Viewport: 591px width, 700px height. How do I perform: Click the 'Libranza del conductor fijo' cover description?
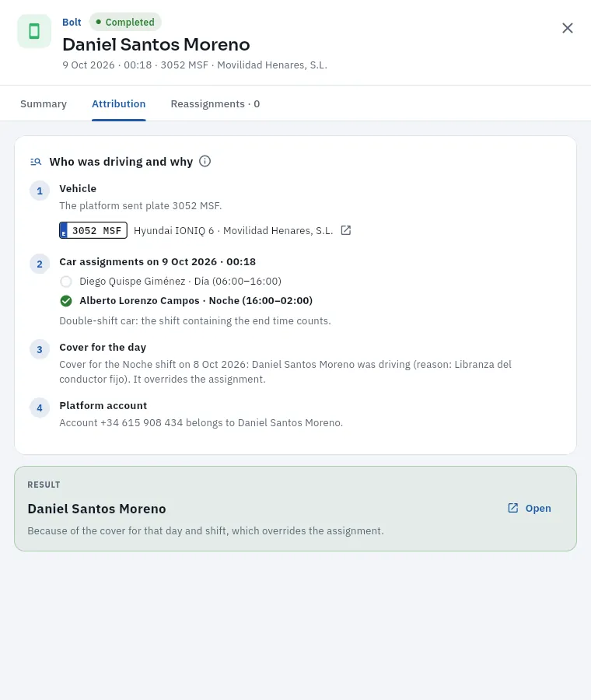pyautogui.click(x=285, y=372)
